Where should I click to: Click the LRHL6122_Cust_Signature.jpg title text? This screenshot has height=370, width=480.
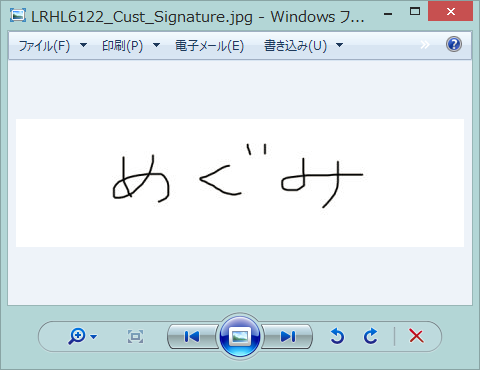[142, 17]
